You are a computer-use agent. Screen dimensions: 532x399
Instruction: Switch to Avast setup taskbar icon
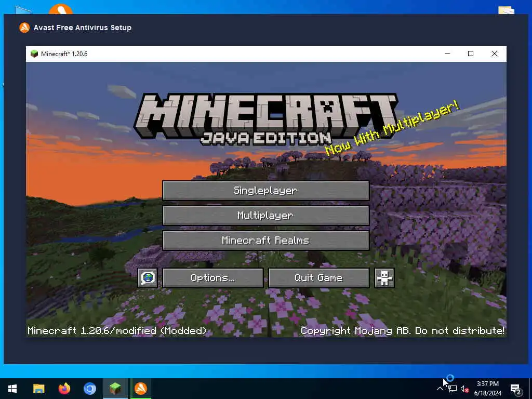[141, 389]
